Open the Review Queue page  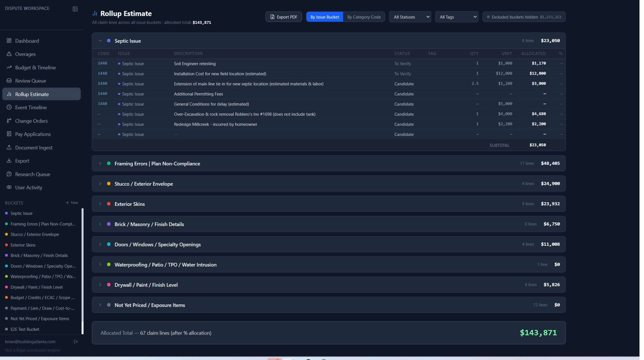pos(41,81)
